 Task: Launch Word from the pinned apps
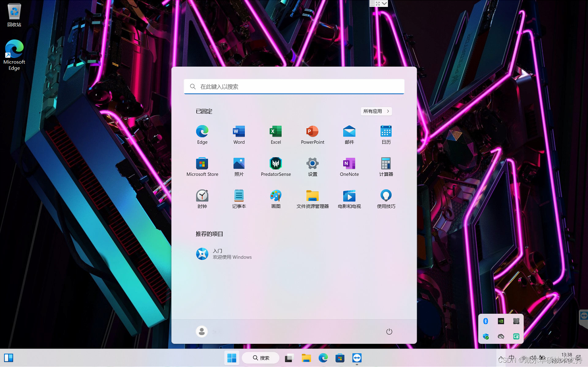239,135
